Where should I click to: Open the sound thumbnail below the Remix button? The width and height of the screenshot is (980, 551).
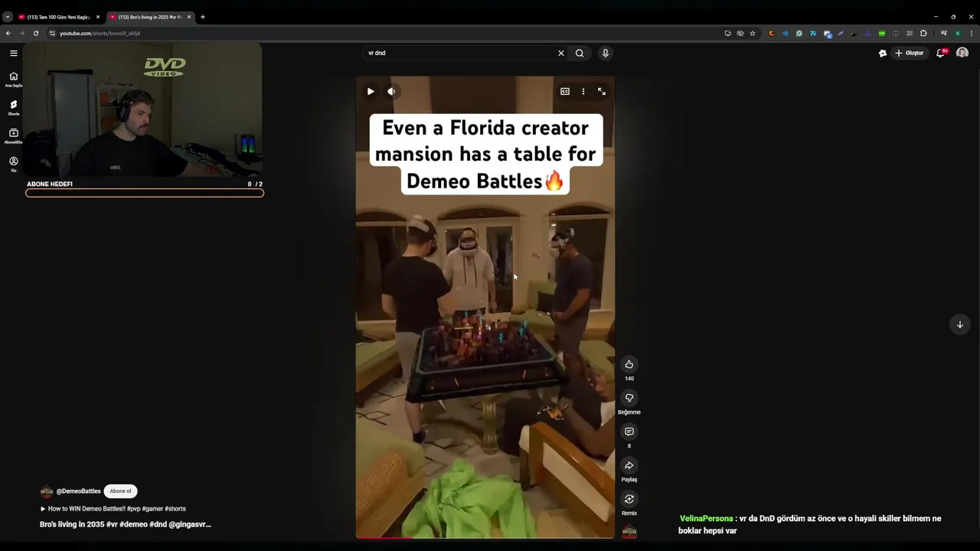coord(629,532)
